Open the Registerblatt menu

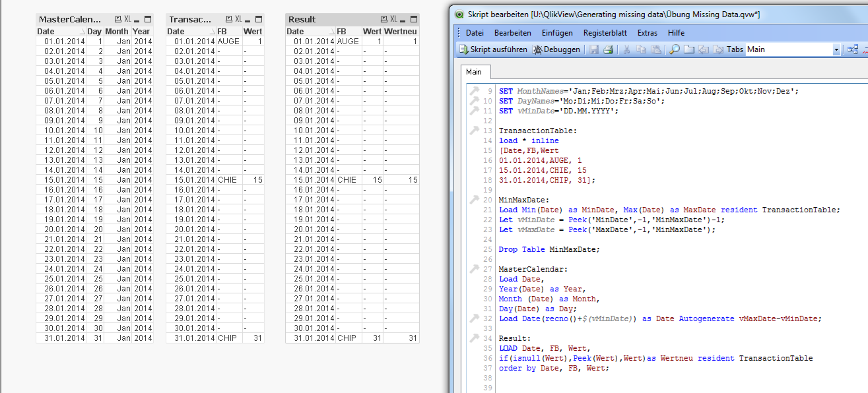606,33
